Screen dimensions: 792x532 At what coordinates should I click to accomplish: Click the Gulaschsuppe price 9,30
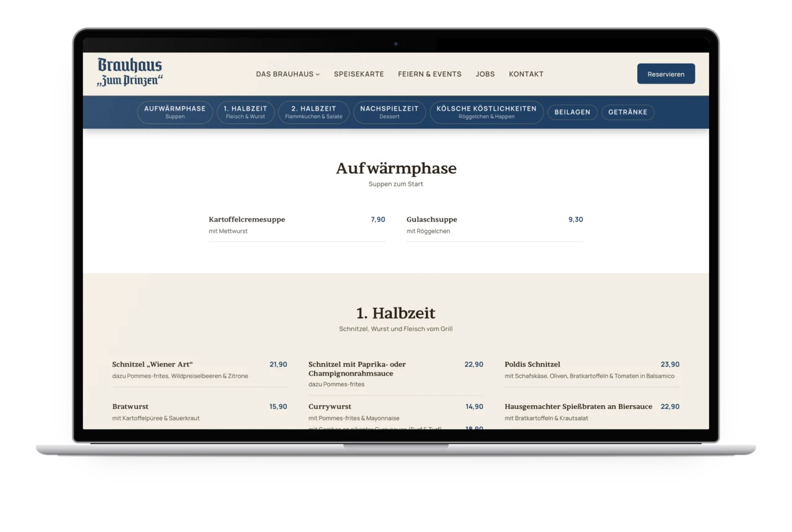(575, 220)
